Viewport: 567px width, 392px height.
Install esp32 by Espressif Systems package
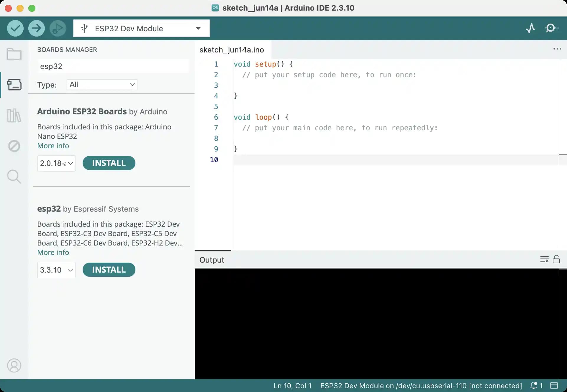[109, 270]
